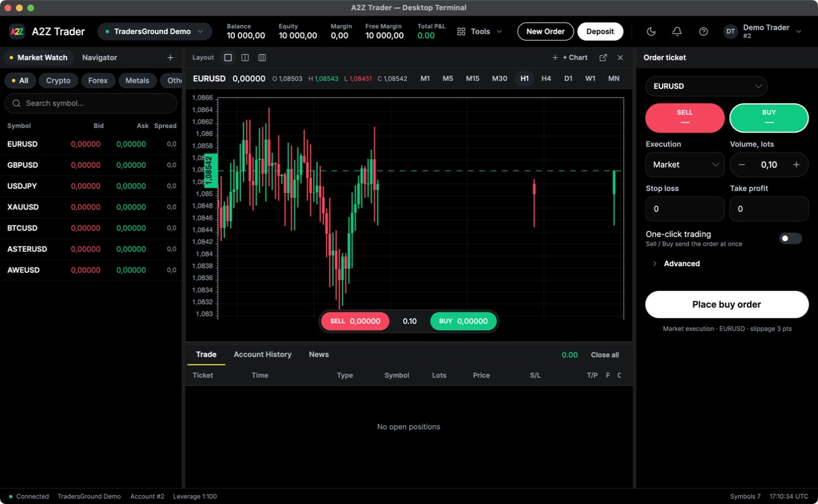Click chart overlay SELL 0,00000 button
This screenshot has width=818, height=504.
pyautogui.click(x=355, y=321)
